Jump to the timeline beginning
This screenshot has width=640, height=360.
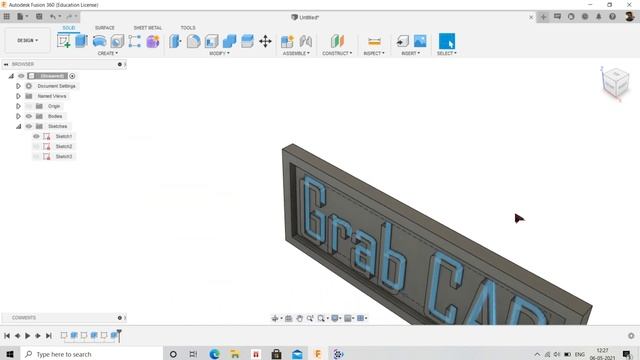[x=7, y=336]
